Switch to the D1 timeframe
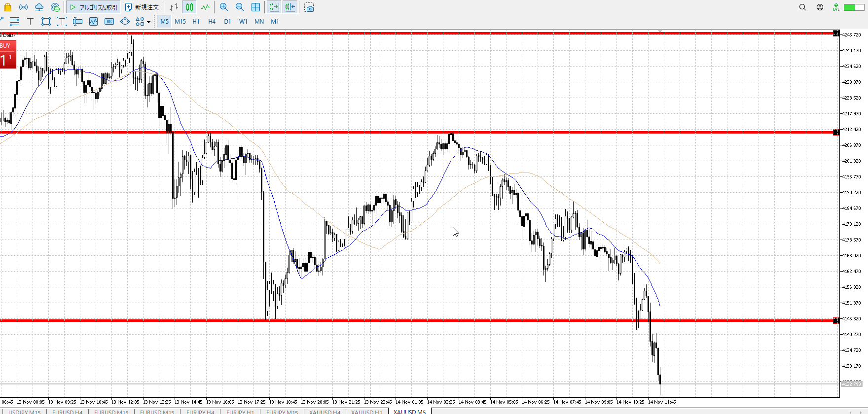Image resolution: width=868 pixels, height=414 pixels. tap(227, 21)
